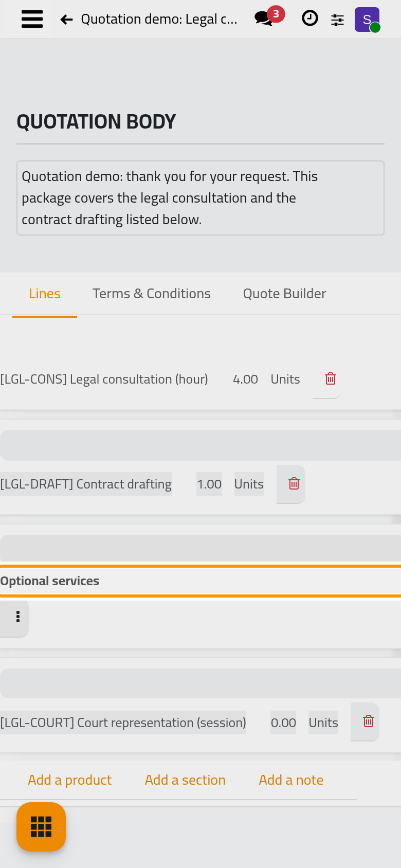Switch to the Quote Builder tab

[284, 294]
